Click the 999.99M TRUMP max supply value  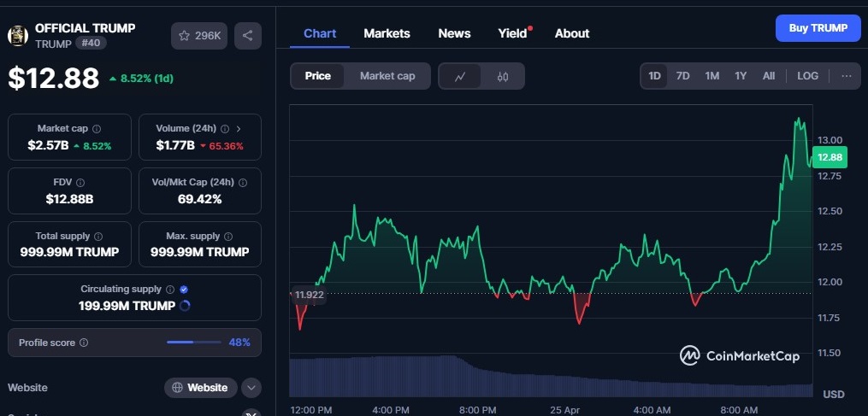click(200, 252)
